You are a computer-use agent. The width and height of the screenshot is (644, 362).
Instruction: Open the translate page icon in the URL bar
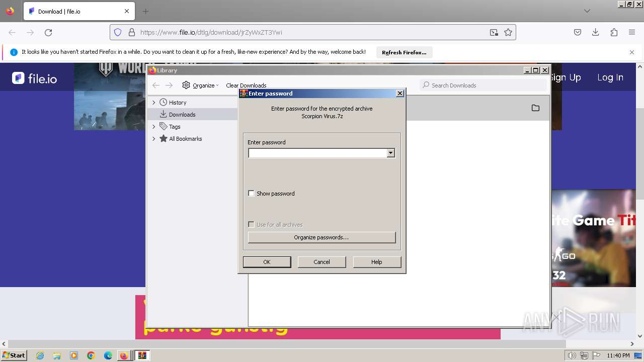494,32
